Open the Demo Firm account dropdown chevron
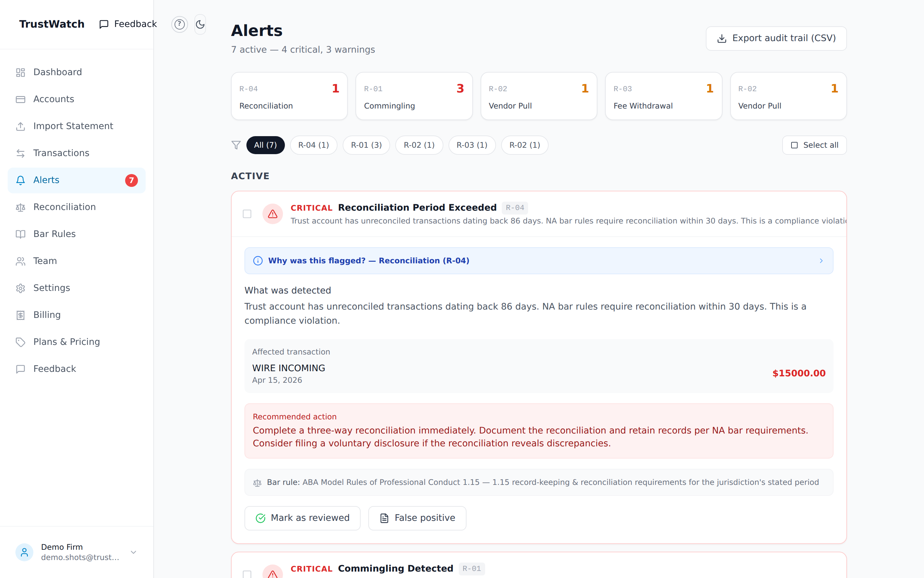The height and width of the screenshot is (578, 924). click(134, 552)
